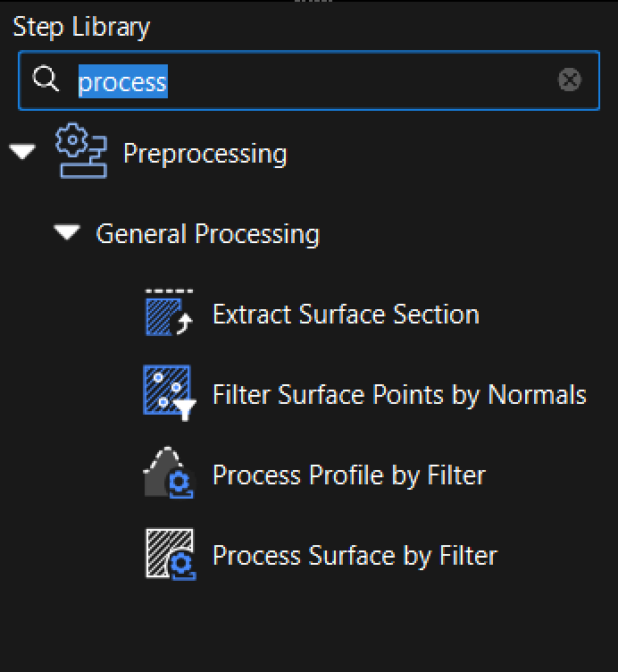This screenshot has width=618, height=672.
Task: Click empty panel area below the step list
Action: click(x=309, y=626)
